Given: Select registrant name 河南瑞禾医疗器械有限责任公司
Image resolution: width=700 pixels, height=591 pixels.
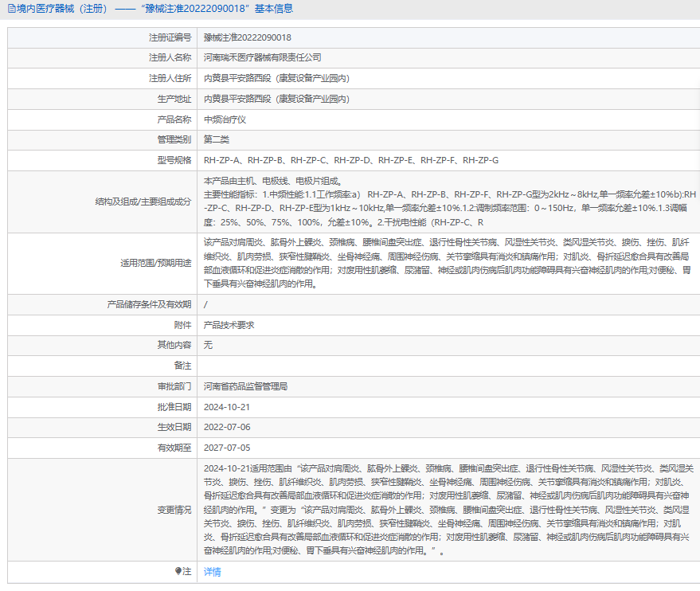Looking at the screenshot, I should pyautogui.click(x=263, y=57).
